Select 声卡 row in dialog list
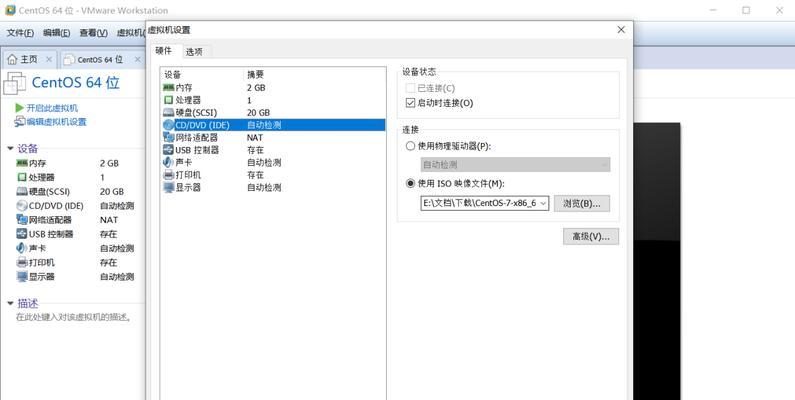The width and height of the screenshot is (795, 400). (273, 162)
